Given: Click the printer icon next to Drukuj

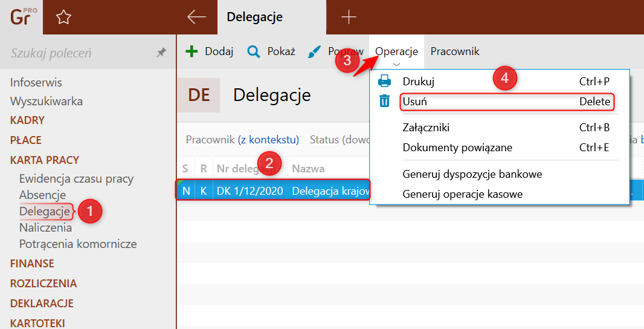Looking at the screenshot, I should click(x=384, y=81).
